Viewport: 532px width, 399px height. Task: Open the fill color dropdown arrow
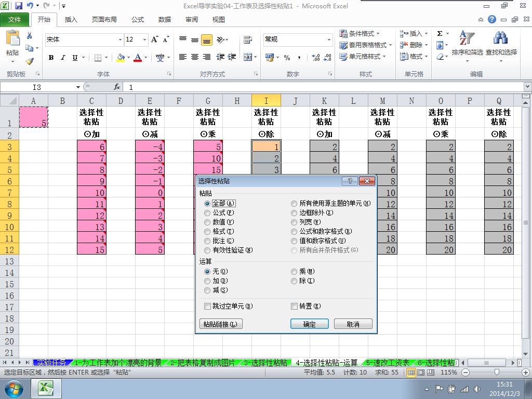(x=128, y=58)
